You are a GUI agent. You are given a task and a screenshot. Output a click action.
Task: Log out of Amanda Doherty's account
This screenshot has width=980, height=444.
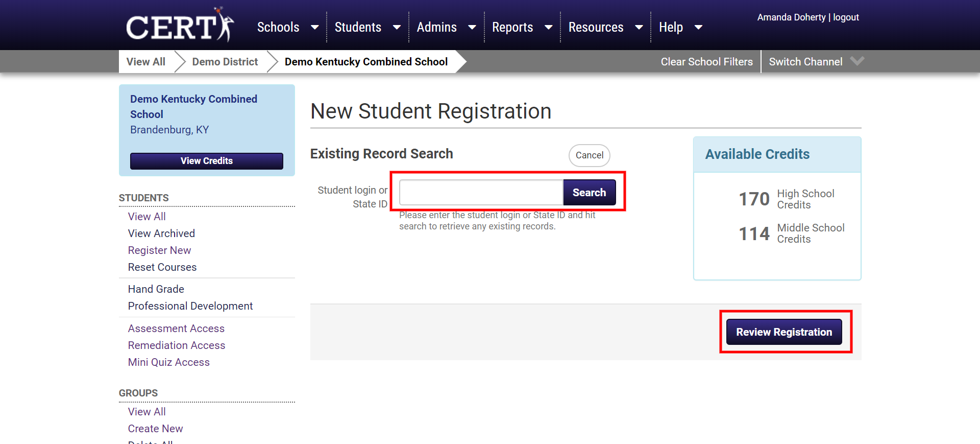point(846,17)
